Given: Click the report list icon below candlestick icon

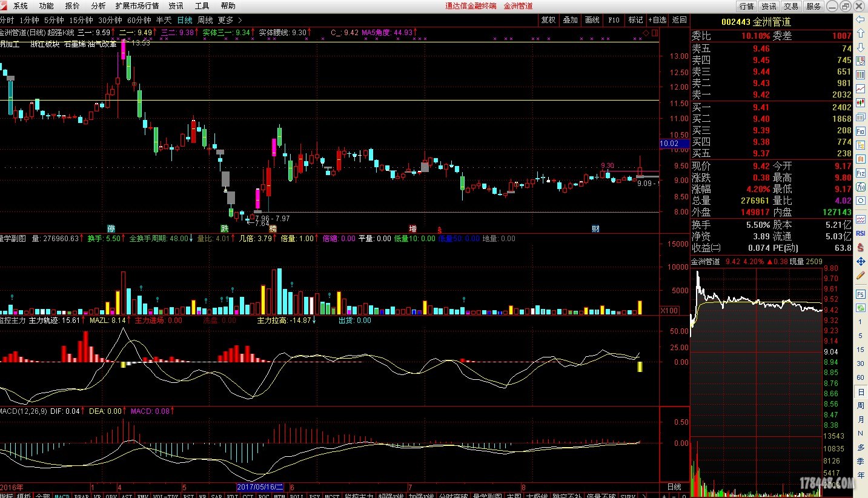Looking at the screenshot, I should coord(860,116).
